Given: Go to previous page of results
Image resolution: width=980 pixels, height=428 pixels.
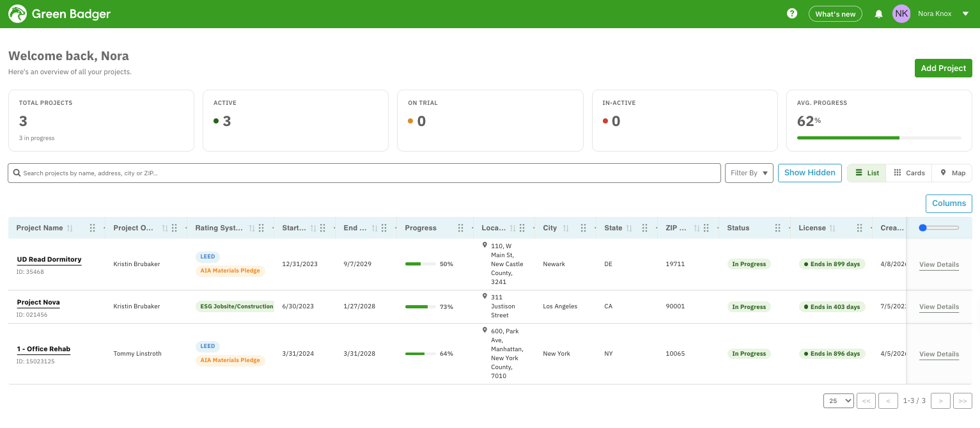Looking at the screenshot, I should click(888, 400).
